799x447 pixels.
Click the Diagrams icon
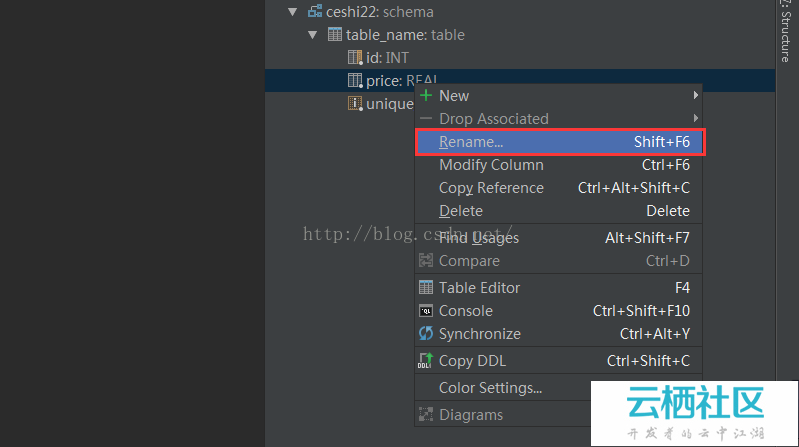click(426, 414)
